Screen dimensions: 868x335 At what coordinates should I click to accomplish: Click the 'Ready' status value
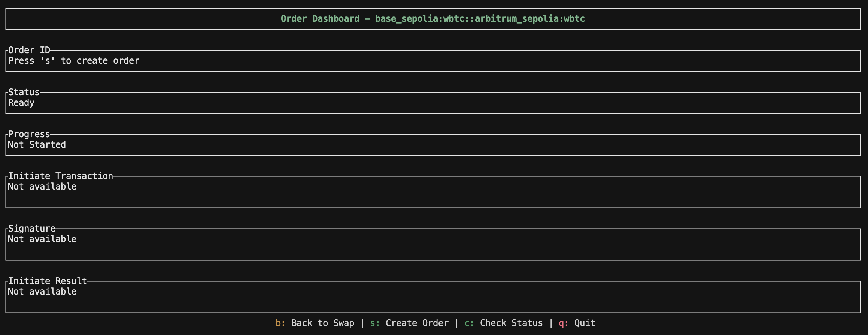21,103
